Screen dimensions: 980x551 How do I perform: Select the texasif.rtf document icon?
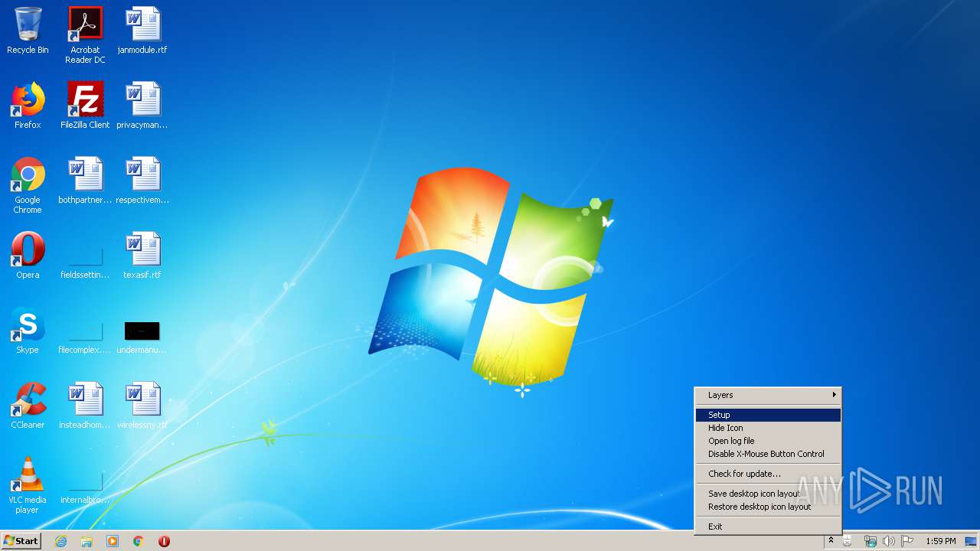click(142, 256)
